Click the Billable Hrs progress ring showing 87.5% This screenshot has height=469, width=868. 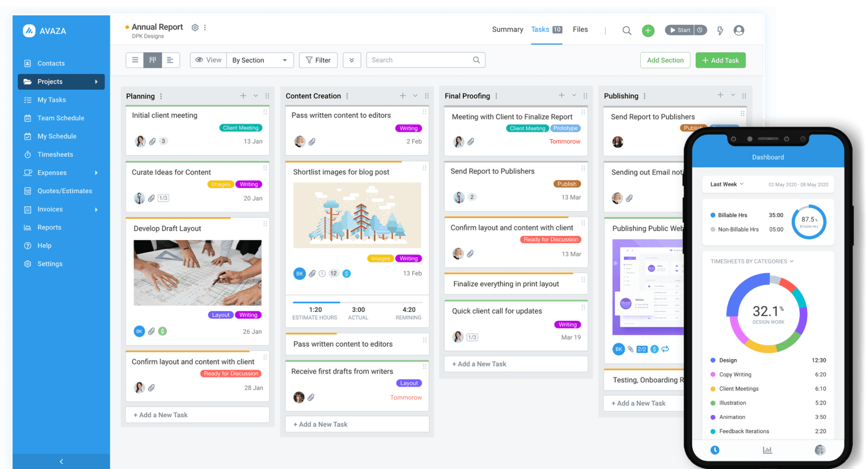809,221
